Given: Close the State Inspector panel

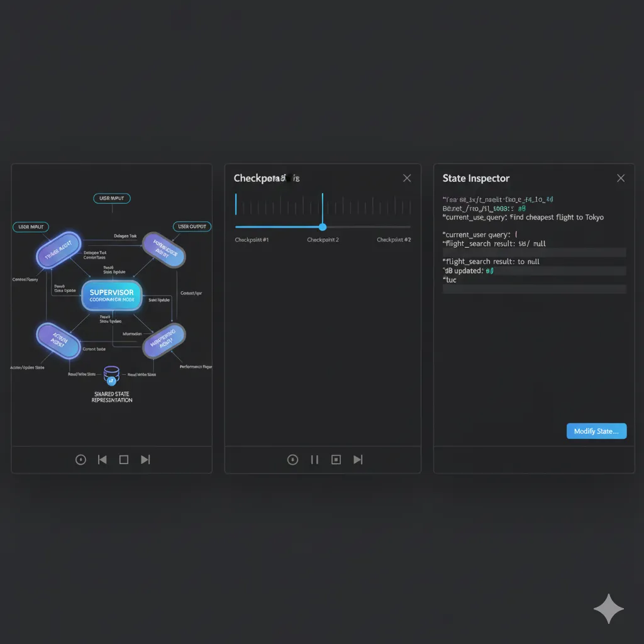Looking at the screenshot, I should (x=621, y=179).
